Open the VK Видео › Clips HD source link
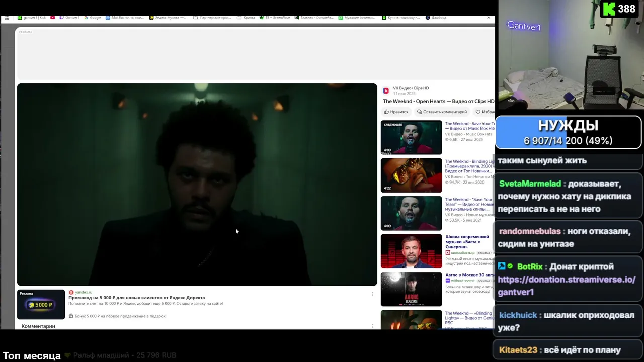The image size is (644, 362). click(x=411, y=88)
